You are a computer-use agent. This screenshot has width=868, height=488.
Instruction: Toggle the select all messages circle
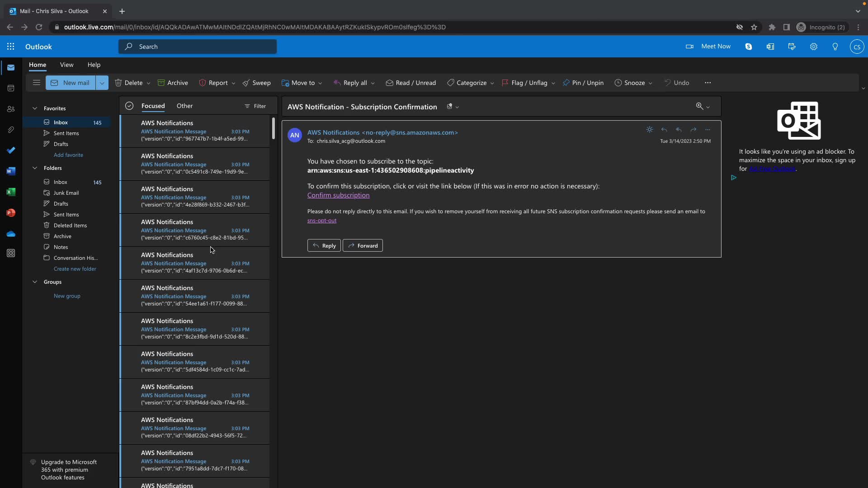click(129, 106)
